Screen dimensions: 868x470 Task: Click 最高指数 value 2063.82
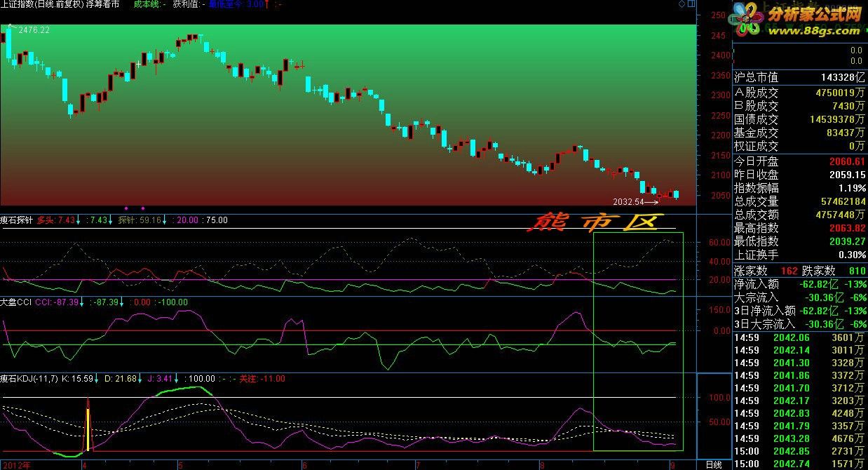[x=848, y=228]
